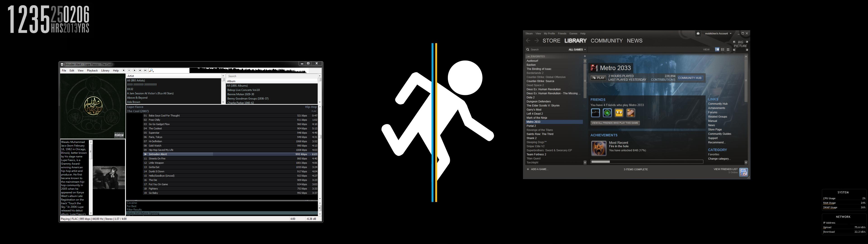The height and width of the screenshot is (244, 868).
Task: Seek within the waveform seekbar
Action: coord(248,70)
